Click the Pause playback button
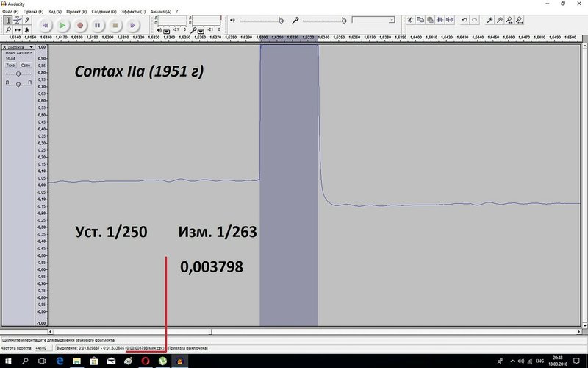Viewport: 588px width, 368px height. coord(97,25)
